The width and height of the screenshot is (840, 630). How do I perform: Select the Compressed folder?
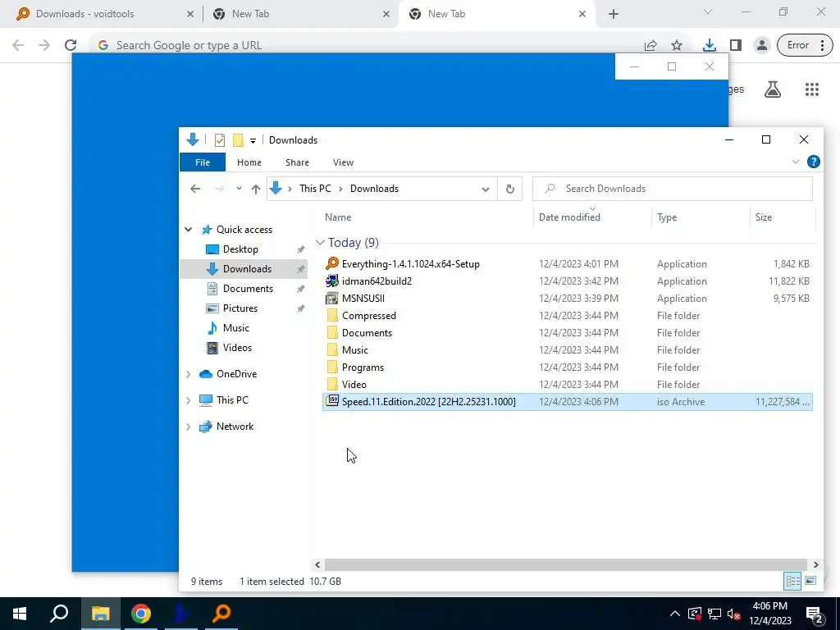368,316
